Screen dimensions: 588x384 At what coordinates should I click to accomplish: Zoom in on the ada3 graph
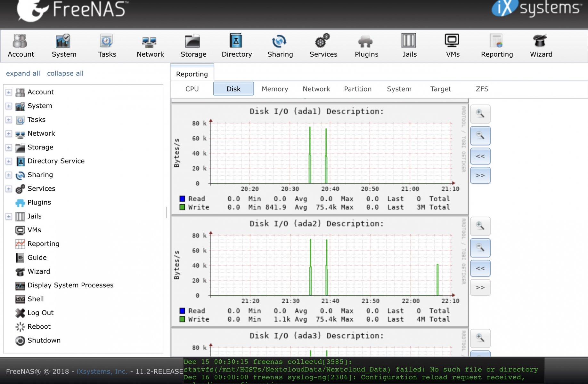(480, 338)
